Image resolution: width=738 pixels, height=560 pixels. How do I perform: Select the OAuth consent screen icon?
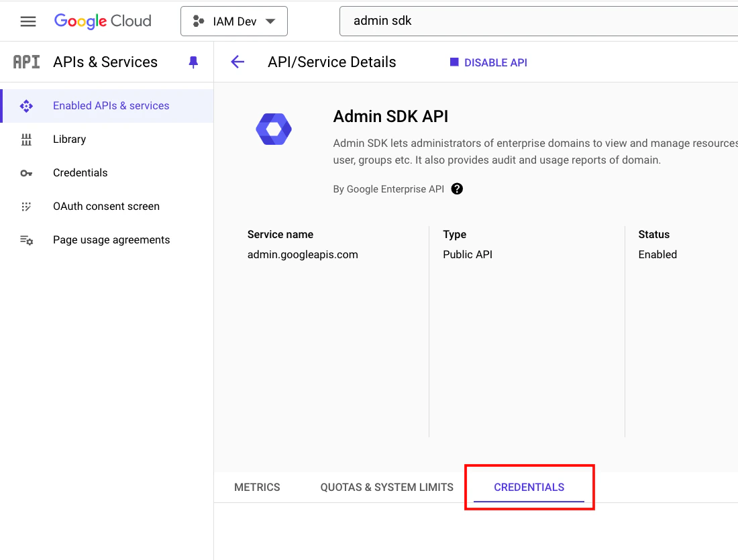(x=26, y=206)
